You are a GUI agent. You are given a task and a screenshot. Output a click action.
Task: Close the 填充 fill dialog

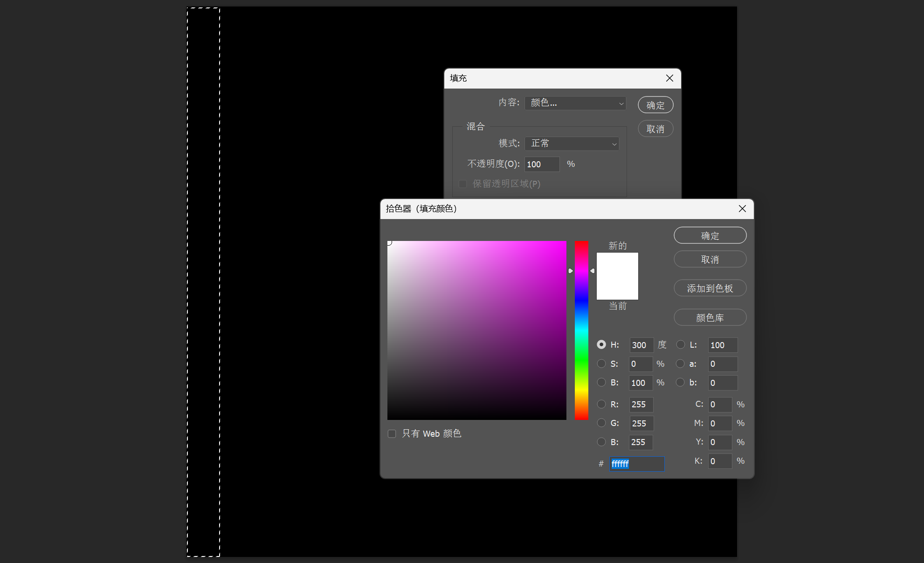point(669,78)
